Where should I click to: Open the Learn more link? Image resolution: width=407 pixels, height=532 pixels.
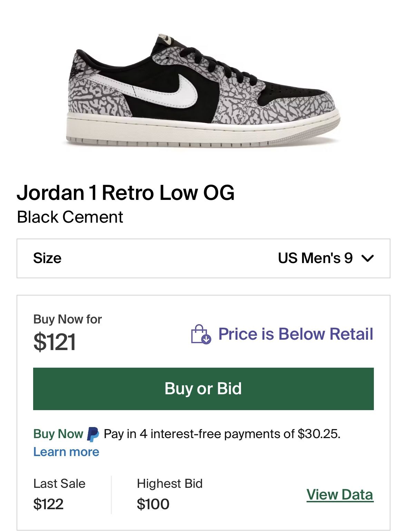tap(66, 452)
